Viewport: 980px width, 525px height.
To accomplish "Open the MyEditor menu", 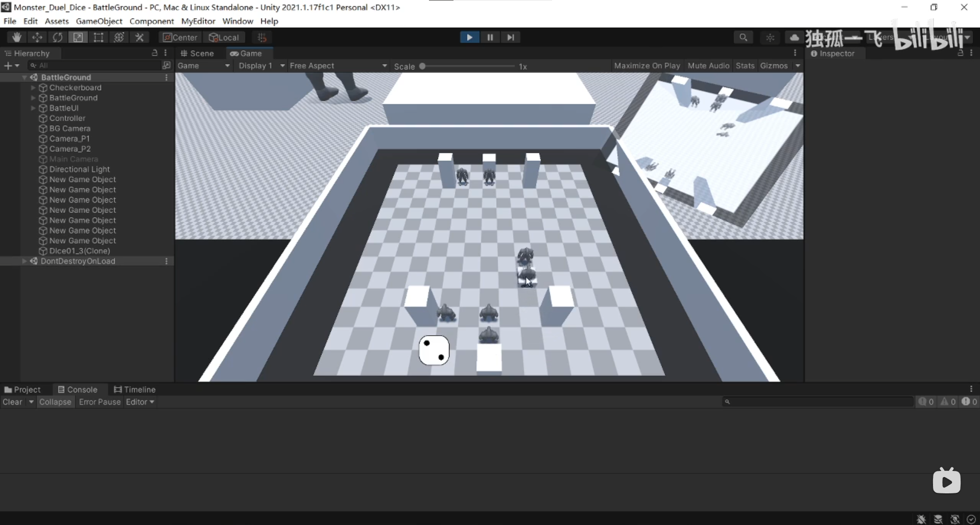I will [x=198, y=21].
